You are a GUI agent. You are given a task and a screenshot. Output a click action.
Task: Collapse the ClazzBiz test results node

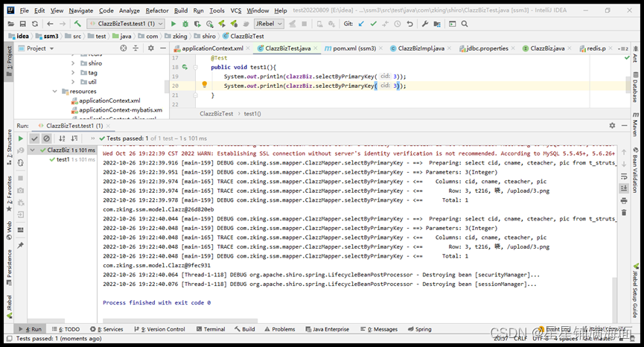point(32,150)
